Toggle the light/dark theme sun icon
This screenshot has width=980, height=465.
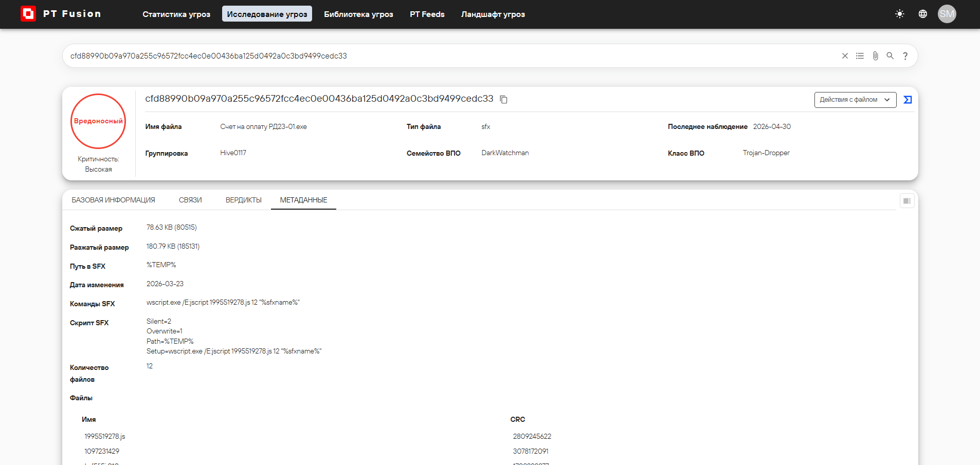click(x=899, y=14)
